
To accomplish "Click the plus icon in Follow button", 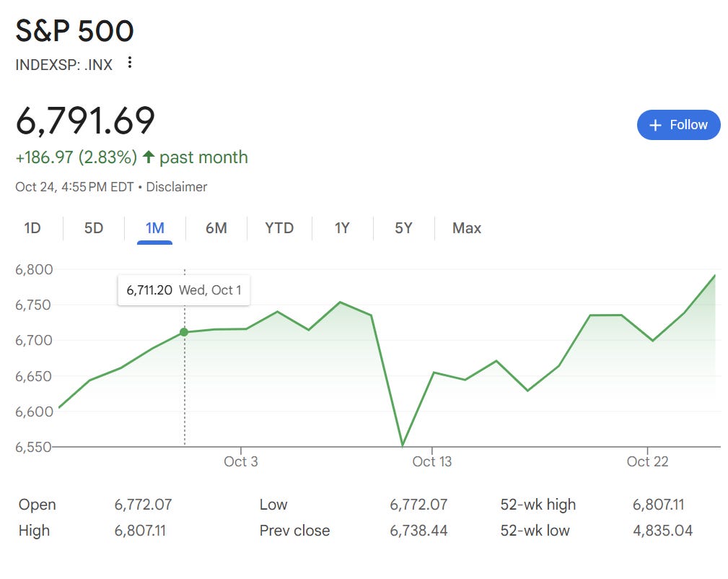I will tap(655, 125).
